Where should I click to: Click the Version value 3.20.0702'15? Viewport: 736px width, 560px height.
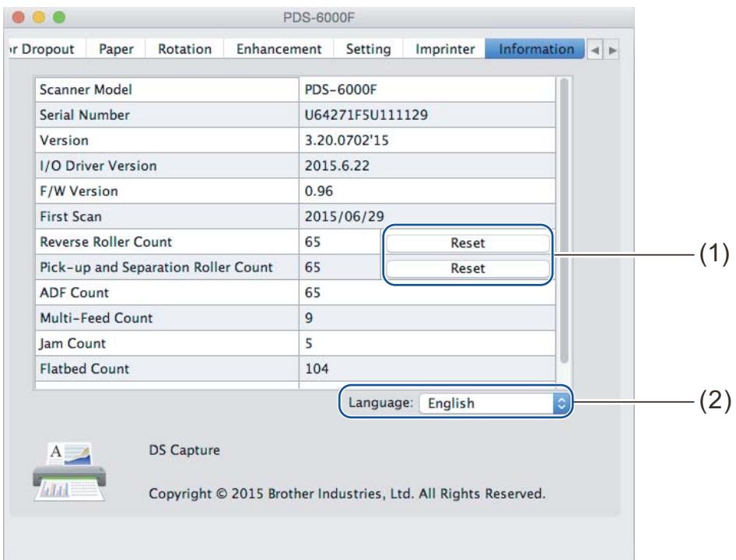click(346, 140)
